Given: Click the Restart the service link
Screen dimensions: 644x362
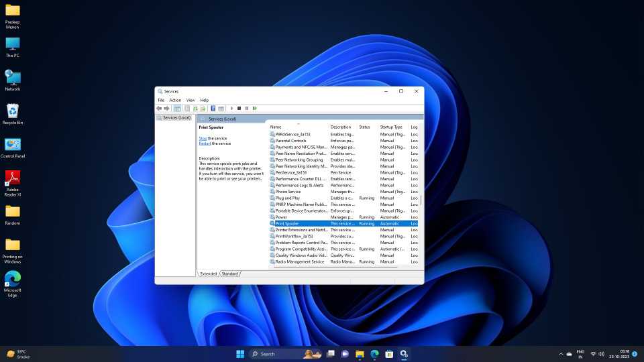Looking at the screenshot, I should pos(205,143).
